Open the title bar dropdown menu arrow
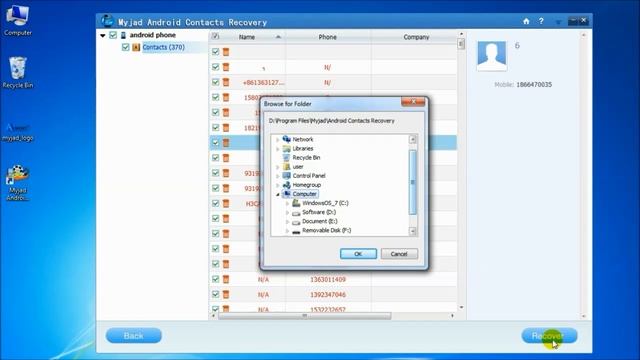 (558, 22)
